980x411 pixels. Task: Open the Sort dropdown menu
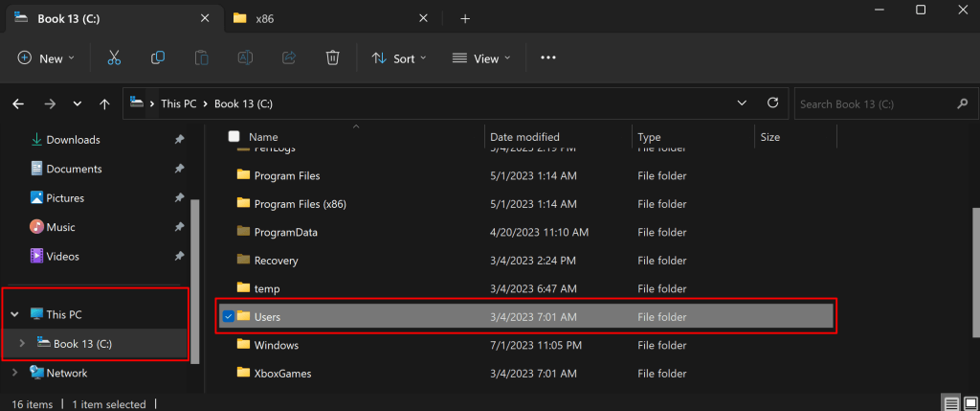click(x=399, y=58)
